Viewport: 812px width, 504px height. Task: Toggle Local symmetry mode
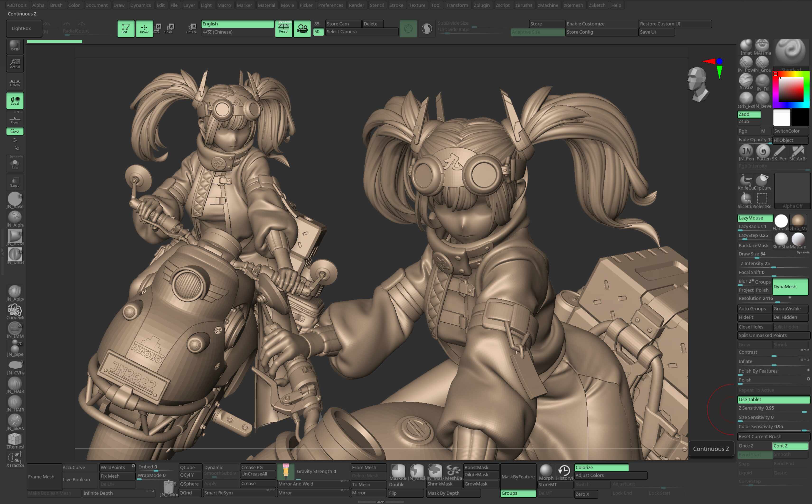click(15, 100)
